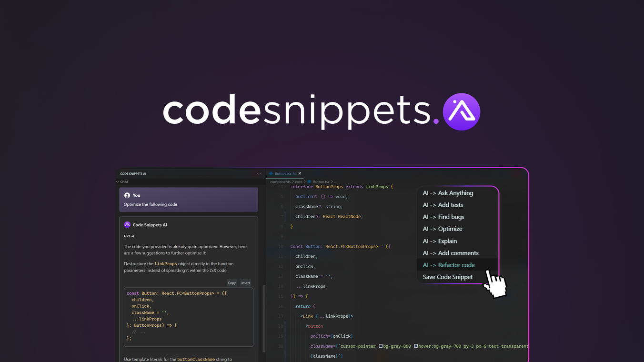Click the linkProps inline code in chat
644x362 pixels.
[166, 264]
